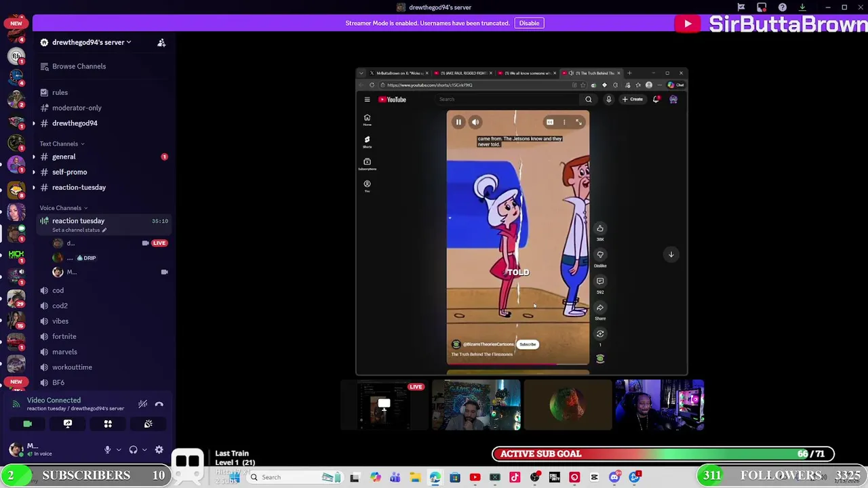Dislike the YouTube short
868x488 pixels.
coord(600,255)
